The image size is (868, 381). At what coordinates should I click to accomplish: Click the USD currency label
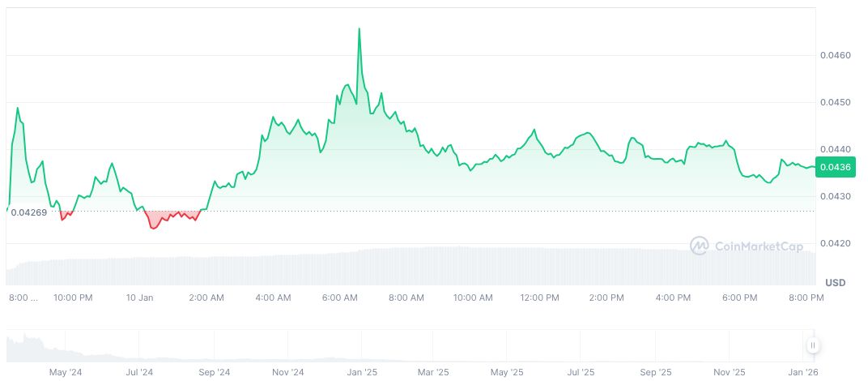[835, 282]
